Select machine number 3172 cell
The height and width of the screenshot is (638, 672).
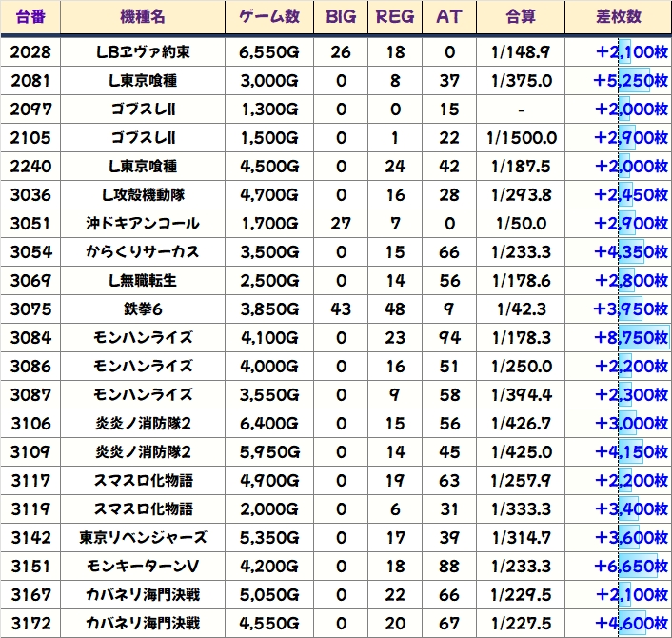(31, 624)
